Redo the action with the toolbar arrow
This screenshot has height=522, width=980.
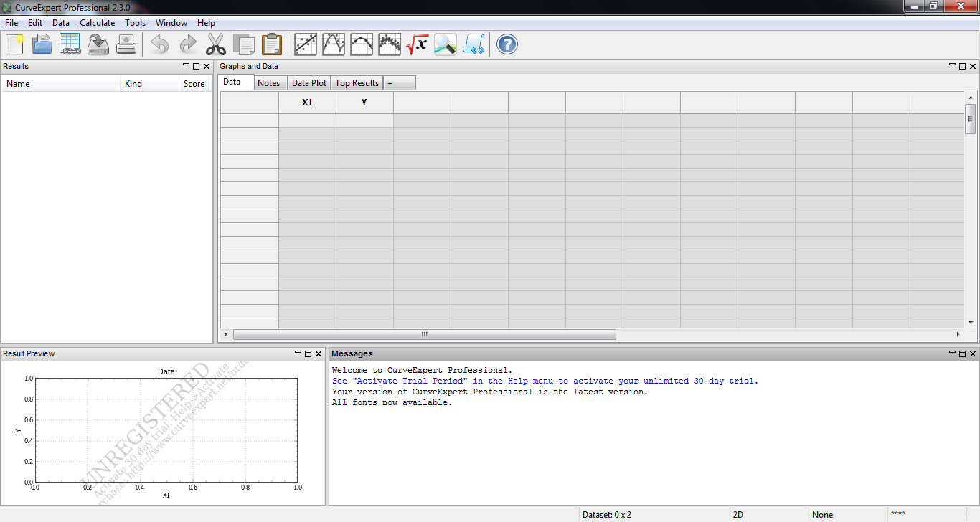[188, 44]
